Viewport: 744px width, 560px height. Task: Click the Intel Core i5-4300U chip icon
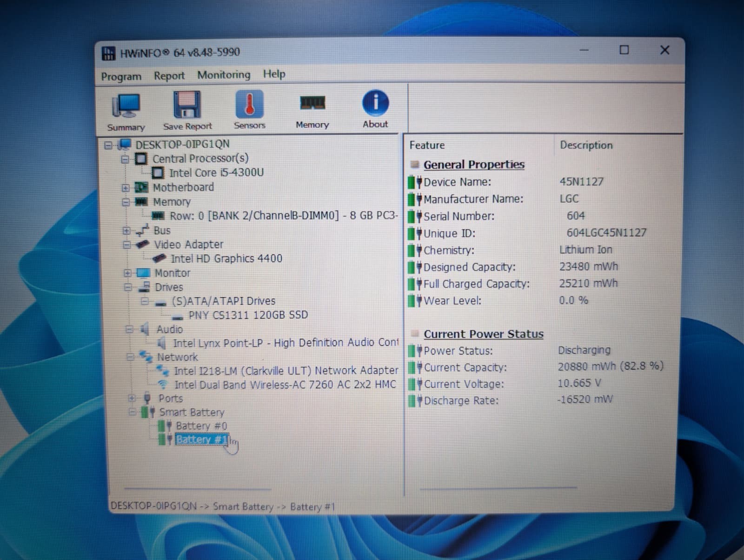[x=158, y=173]
